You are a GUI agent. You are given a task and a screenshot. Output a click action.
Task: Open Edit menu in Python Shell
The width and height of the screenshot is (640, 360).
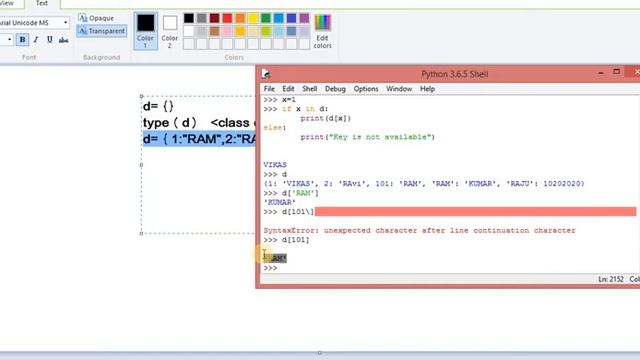pos(288,89)
